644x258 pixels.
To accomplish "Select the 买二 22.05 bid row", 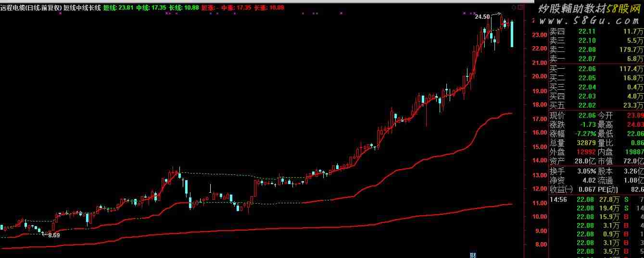I will tap(596, 78).
